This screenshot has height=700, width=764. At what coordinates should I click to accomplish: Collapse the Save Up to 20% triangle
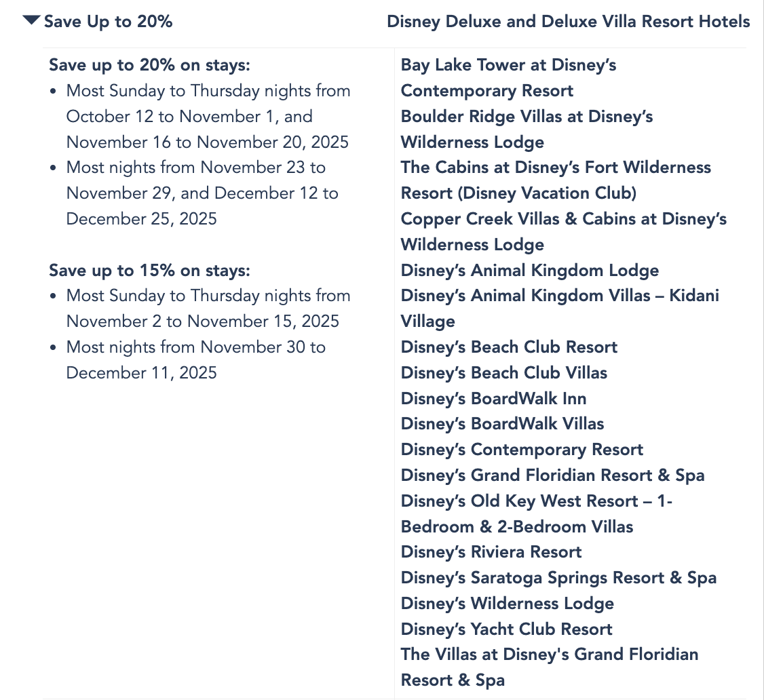coord(31,20)
